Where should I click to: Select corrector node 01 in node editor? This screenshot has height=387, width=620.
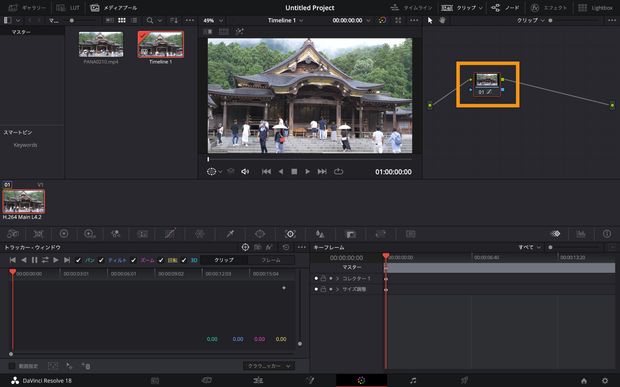487,84
